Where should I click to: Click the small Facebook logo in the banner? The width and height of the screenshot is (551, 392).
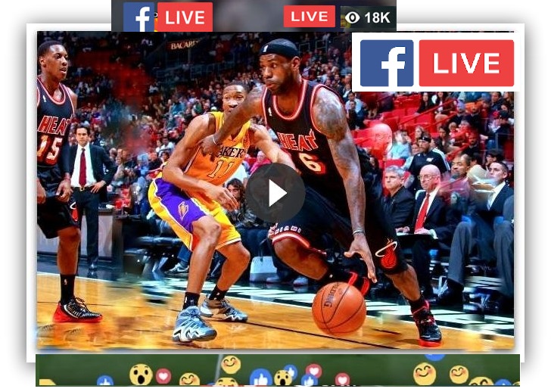(139, 17)
